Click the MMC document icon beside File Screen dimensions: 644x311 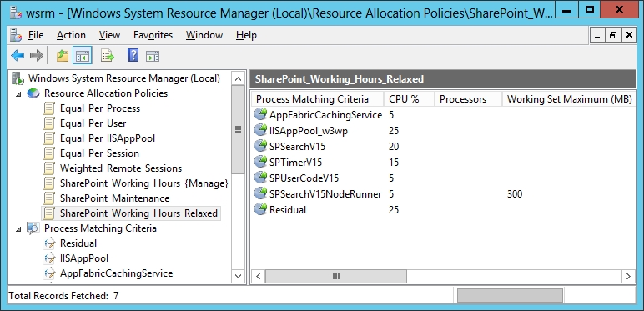(x=16, y=35)
